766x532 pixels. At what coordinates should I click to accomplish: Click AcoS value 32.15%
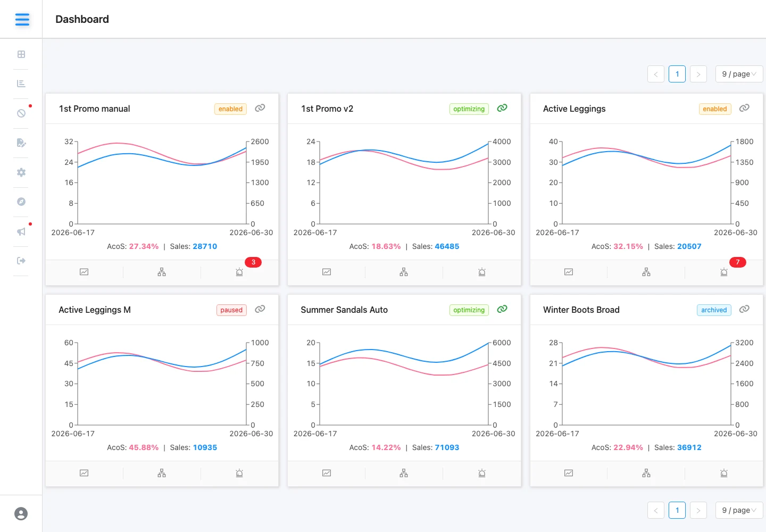tap(628, 246)
